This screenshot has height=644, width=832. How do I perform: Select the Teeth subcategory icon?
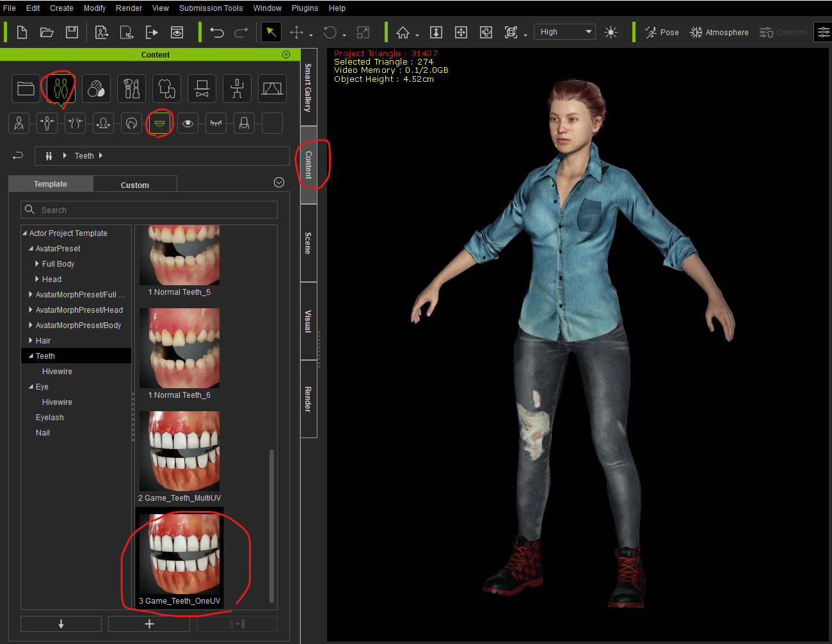click(x=159, y=123)
